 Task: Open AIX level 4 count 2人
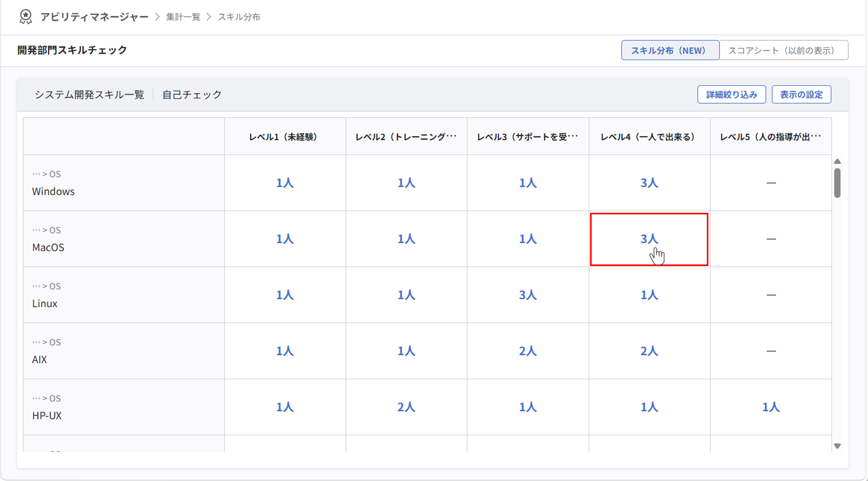(x=649, y=351)
